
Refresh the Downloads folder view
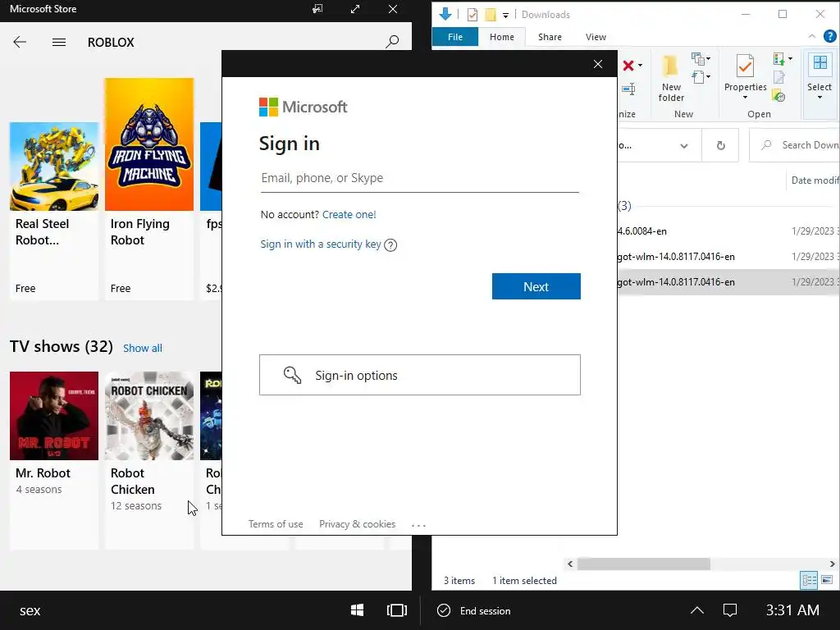[x=720, y=145]
